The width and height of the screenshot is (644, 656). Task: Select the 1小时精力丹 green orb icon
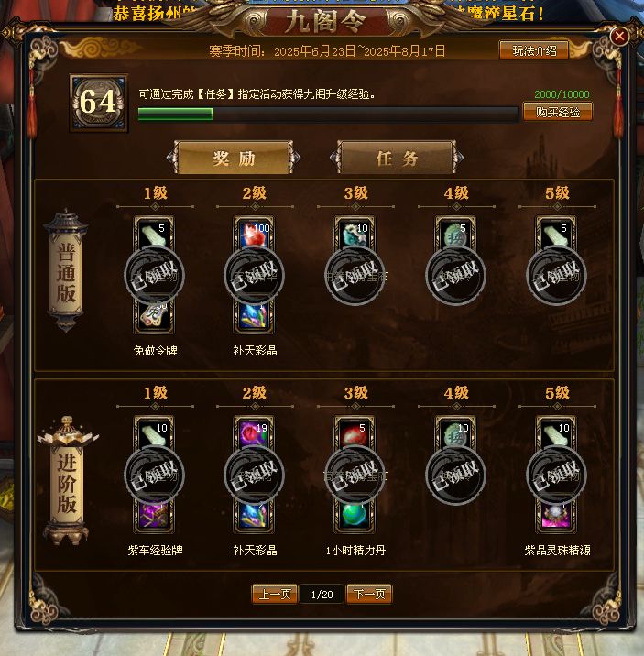click(355, 516)
